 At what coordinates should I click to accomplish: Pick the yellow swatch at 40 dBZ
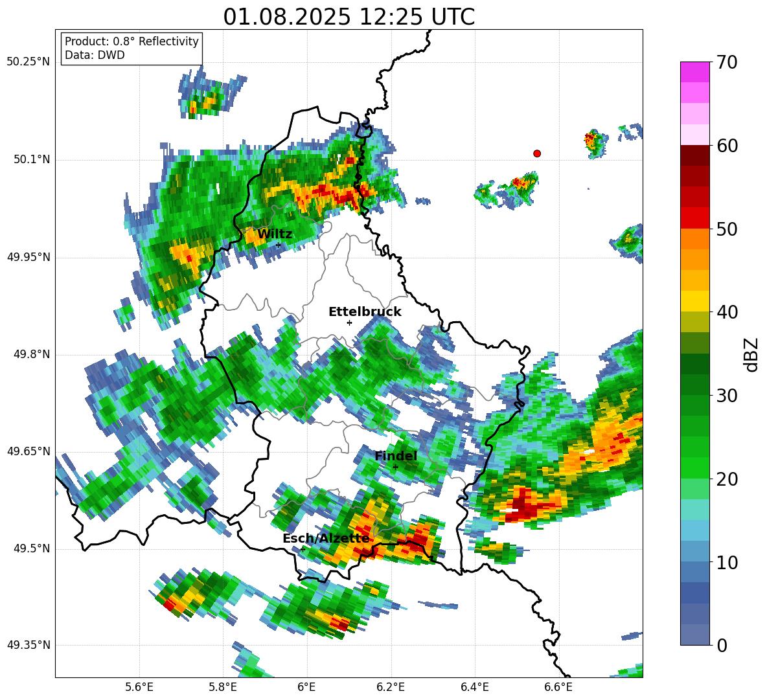point(694,301)
